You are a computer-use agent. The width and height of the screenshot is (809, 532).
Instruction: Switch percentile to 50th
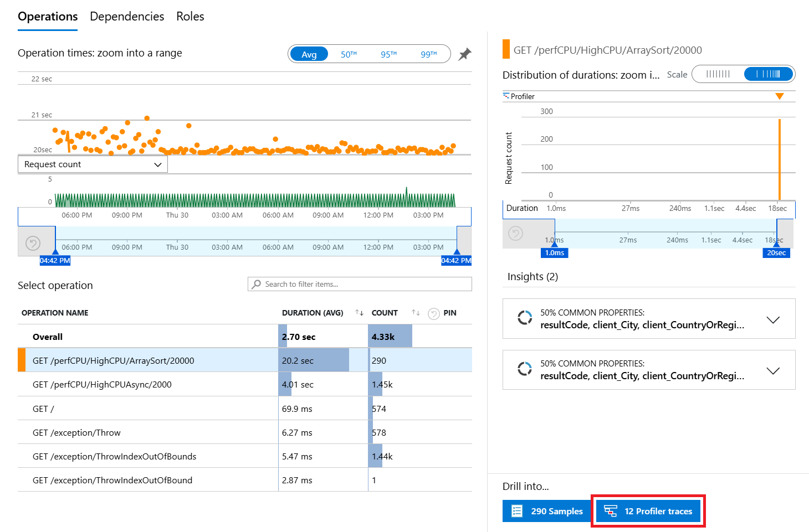[x=349, y=54]
